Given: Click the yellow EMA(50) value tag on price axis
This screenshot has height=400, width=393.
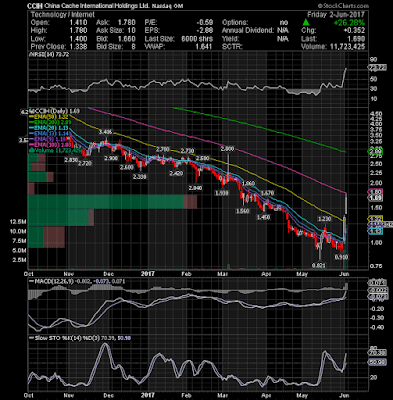Looking at the screenshot, I should [375, 219].
